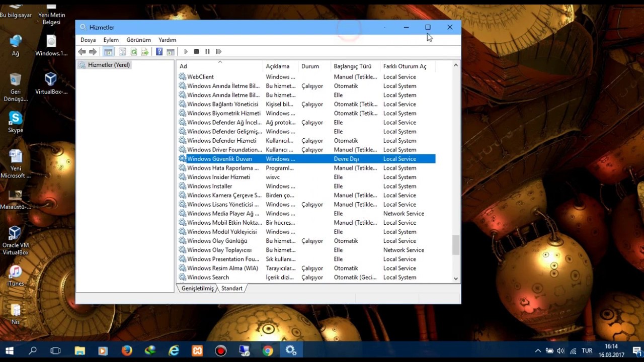The image size is (644, 362).
Task: Select the Windows Hata Raporlama service
Action: (x=306, y=168)
